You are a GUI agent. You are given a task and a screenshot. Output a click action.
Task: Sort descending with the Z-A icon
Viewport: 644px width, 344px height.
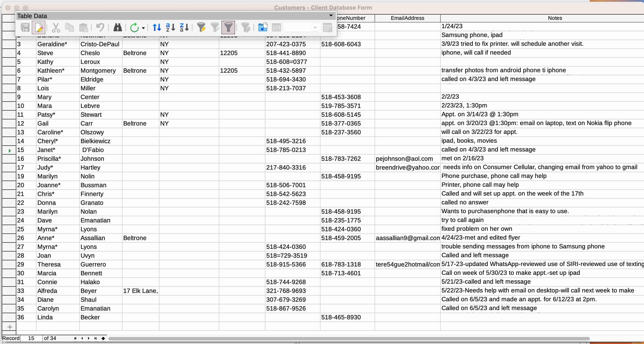[x=184, y=27]
